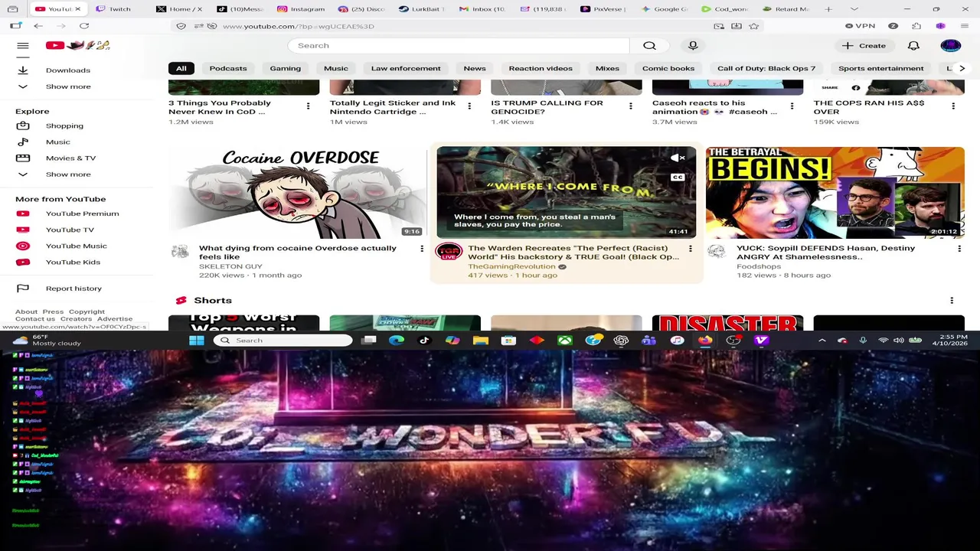
Task: Click the browser back arrow
Action: tap(38, 26)
